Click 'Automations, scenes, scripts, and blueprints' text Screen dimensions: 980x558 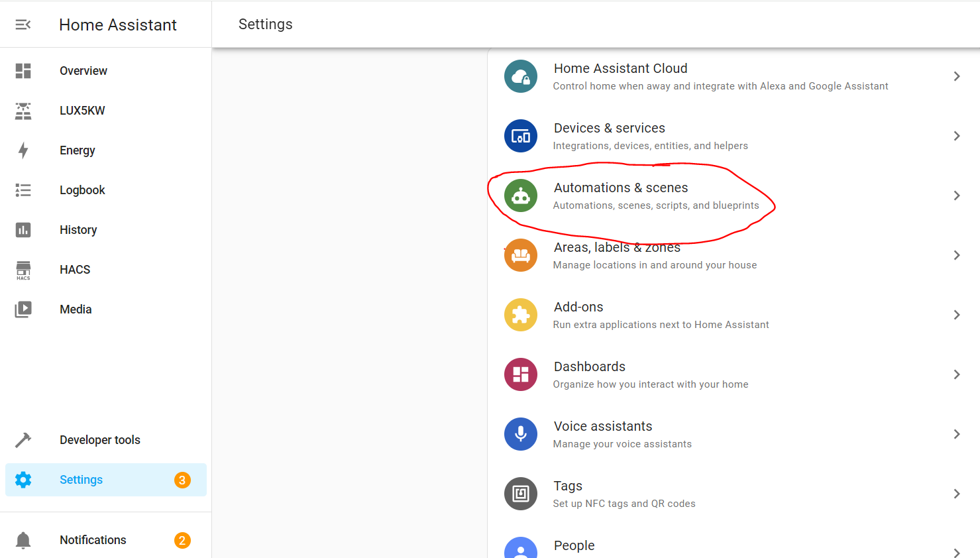click(x=656, y=205)
